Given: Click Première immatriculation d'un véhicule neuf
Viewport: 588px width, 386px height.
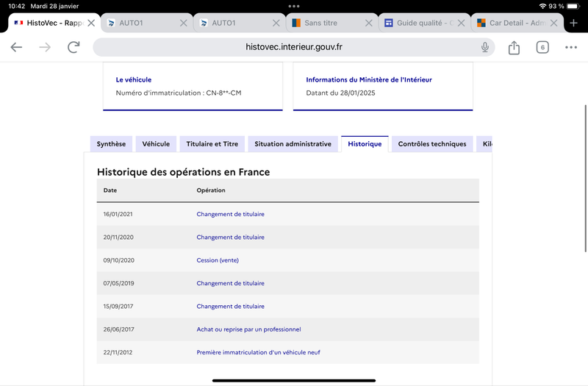Looking at the screenshot, I should point(259,352).
